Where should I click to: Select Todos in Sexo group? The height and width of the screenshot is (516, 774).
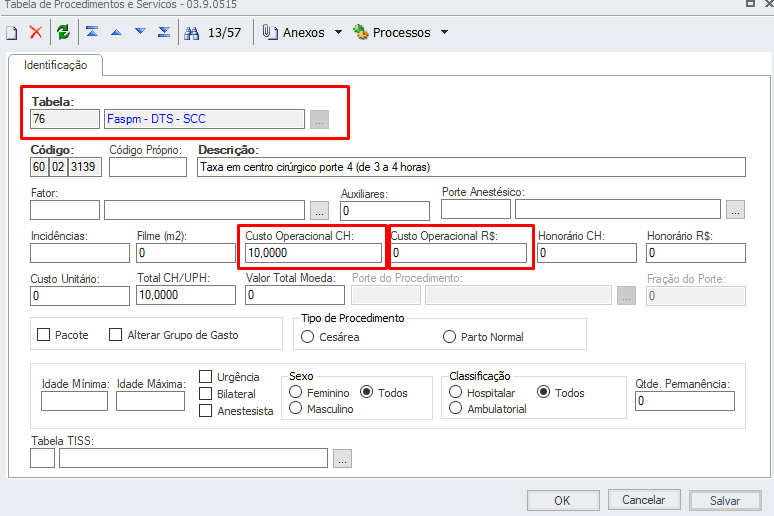coord(366,392)
